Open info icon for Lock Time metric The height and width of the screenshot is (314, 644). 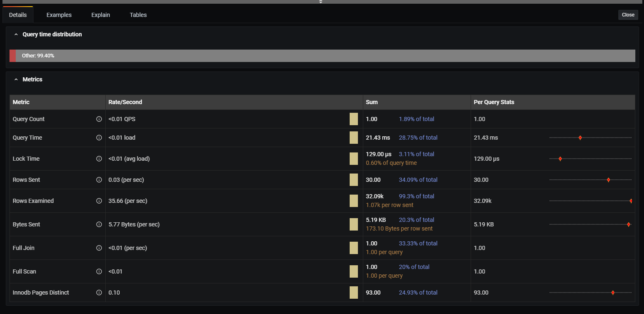point(99,159)
